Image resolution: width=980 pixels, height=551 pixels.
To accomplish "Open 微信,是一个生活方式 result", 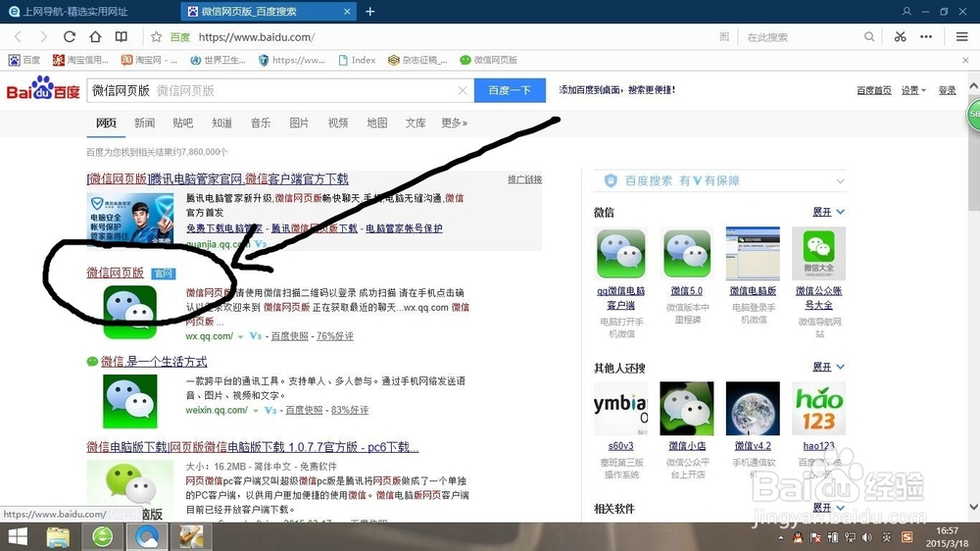I will 154,362.
